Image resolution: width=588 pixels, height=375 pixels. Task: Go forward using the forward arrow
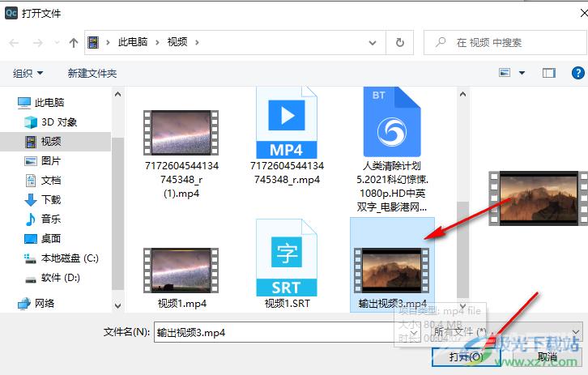click(x=37, y=43)
